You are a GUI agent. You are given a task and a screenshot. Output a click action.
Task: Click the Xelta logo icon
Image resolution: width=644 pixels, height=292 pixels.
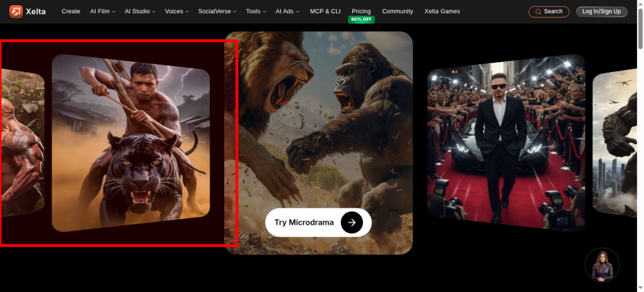pyautogui.click(x=16, y=12)
